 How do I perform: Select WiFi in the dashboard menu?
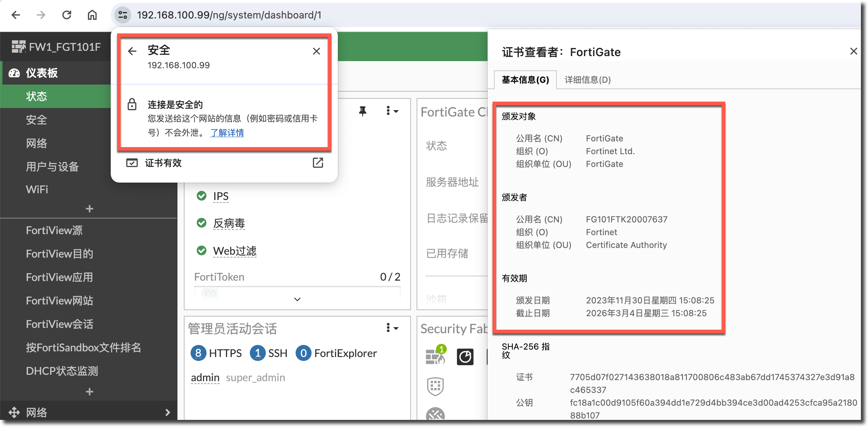click(x=37, y=189)
